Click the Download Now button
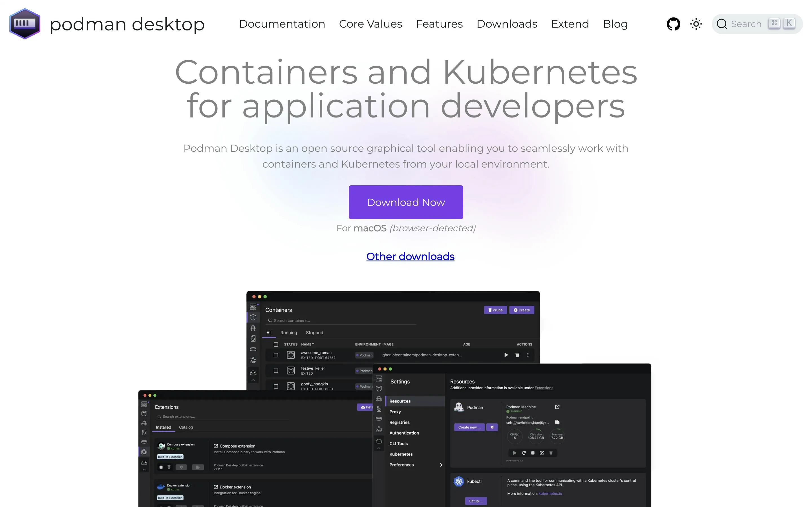This screenshot has width=812, height=507. 406,202
